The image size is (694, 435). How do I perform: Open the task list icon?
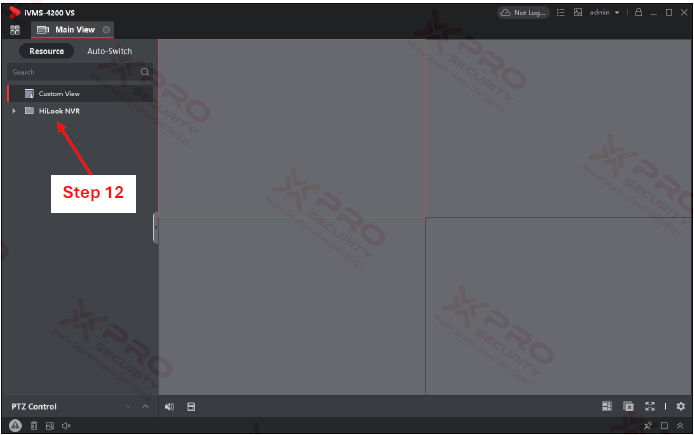click(561, 12)
